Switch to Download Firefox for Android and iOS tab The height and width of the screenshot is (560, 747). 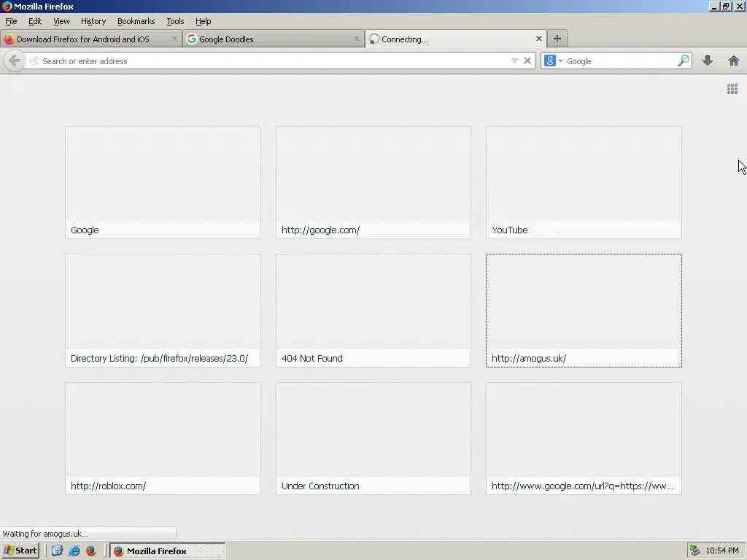[x=91, y=39]
